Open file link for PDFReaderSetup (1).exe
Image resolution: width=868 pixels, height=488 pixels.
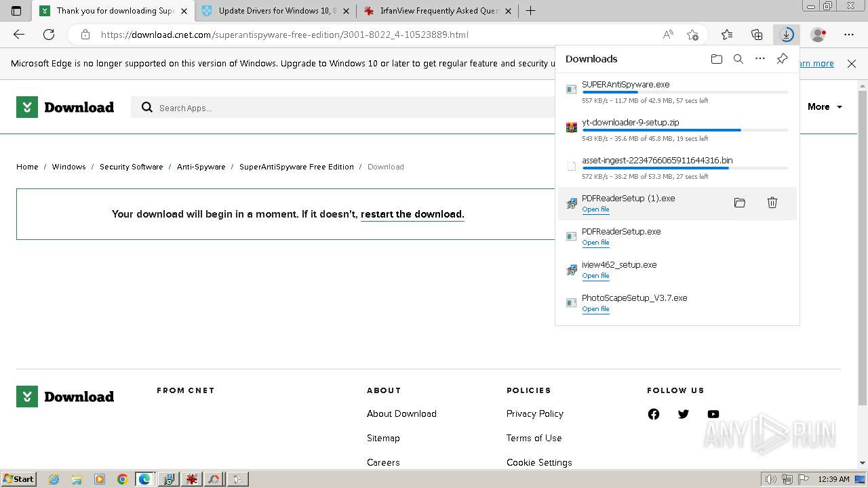[x=595, y=209]
